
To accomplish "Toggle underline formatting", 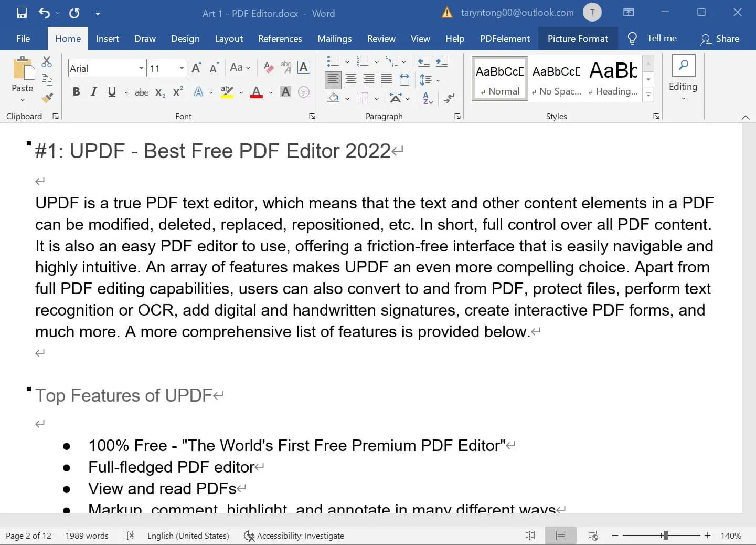I will coord(112,92).
